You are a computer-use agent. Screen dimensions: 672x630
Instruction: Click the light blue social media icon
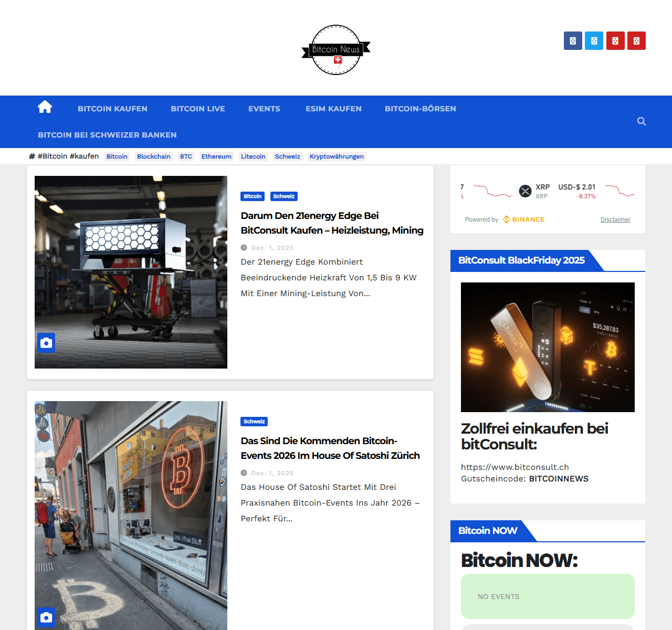(x=594, y=41)
